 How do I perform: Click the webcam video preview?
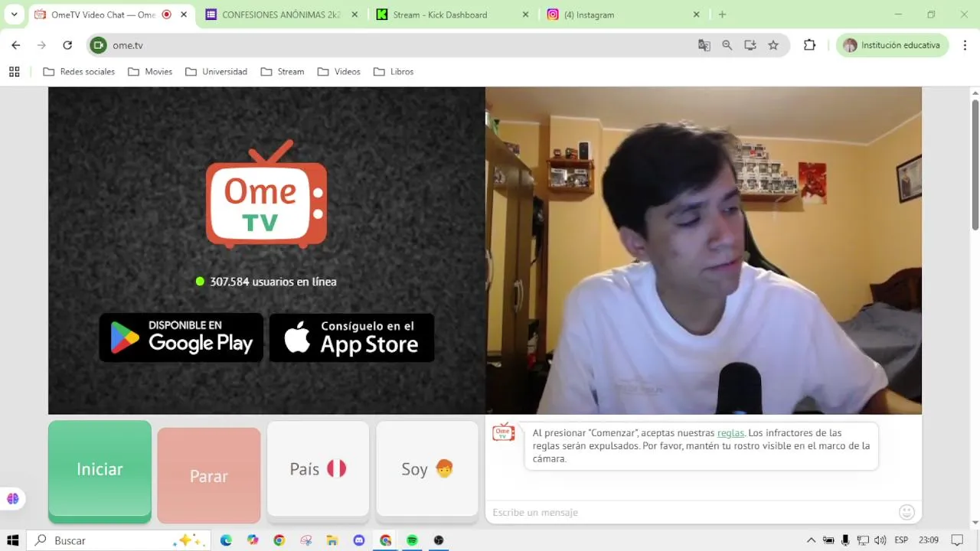point(704,250)
